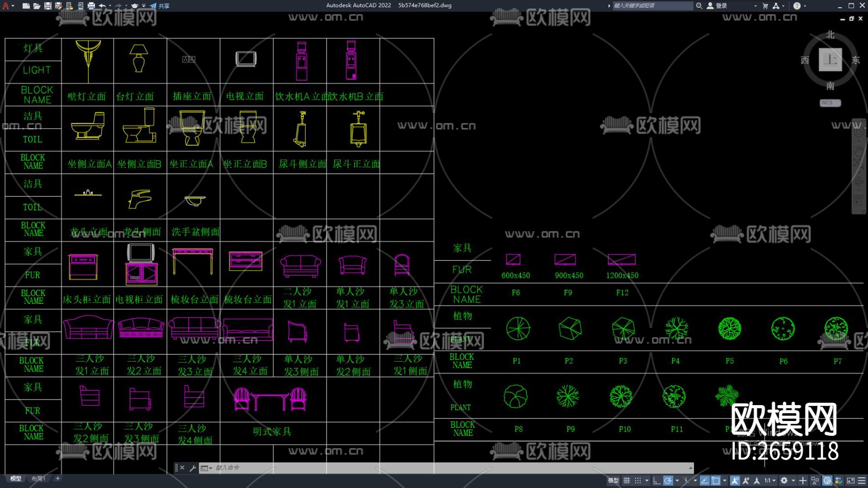The width and height of the screenshot is (868, 488).
Task: Toggle object snap tracking
Action: point(705,480)
